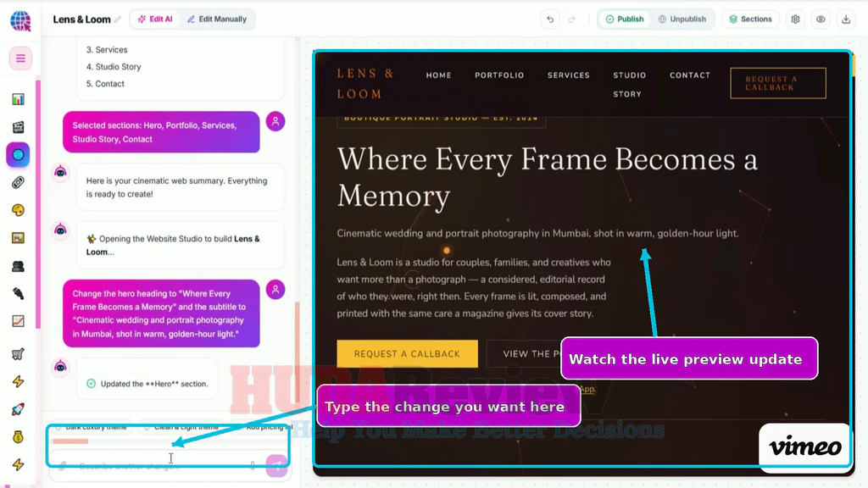Screen dimensions: 868x488
Task: Switch to the Edit AI tab
Action: [155, 19]
